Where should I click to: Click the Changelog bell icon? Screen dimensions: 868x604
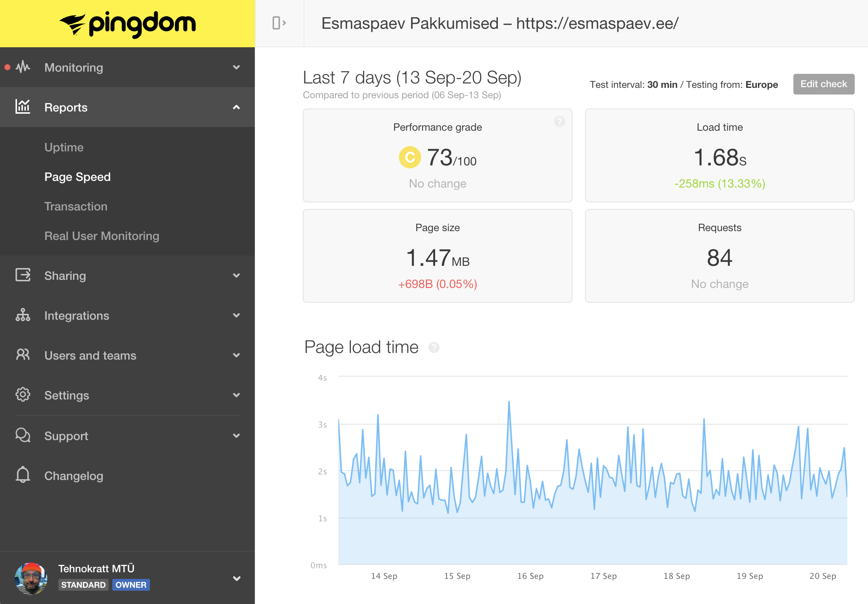coord(23,475)
